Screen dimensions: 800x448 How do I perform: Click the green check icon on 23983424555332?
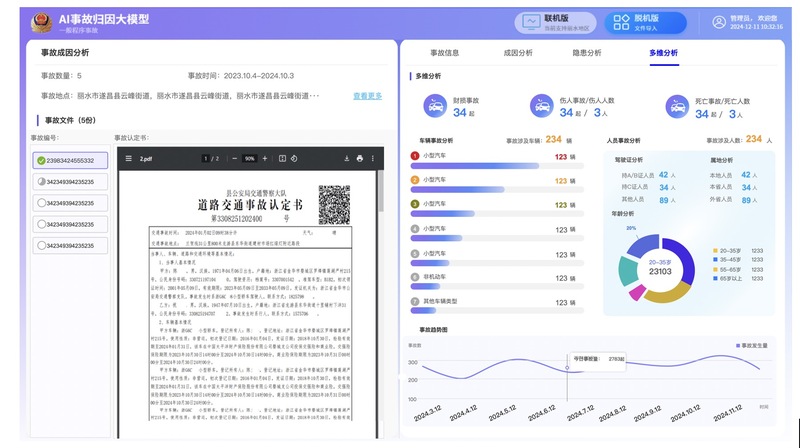41,160
